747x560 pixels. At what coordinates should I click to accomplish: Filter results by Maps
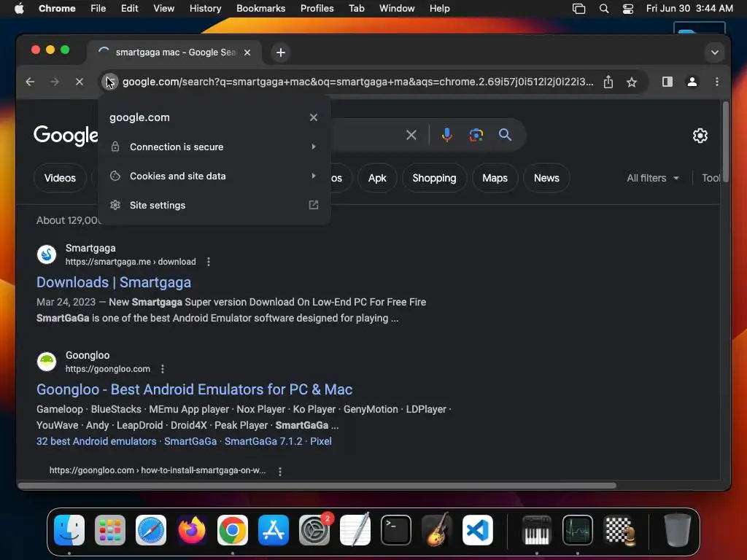(x=495, y=178)
